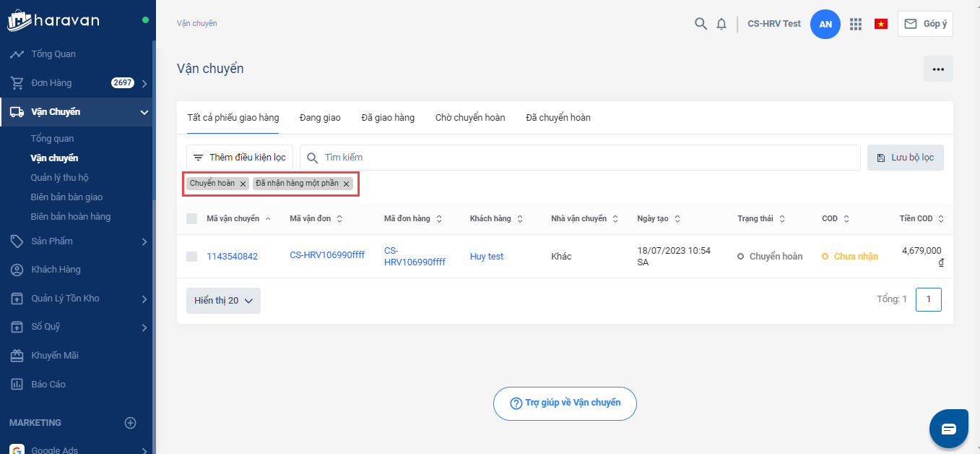The image size is (980, 454).
Task: Check the row checkbox for 1143540842
Action: pyautogui.click(x=191, y=257)
